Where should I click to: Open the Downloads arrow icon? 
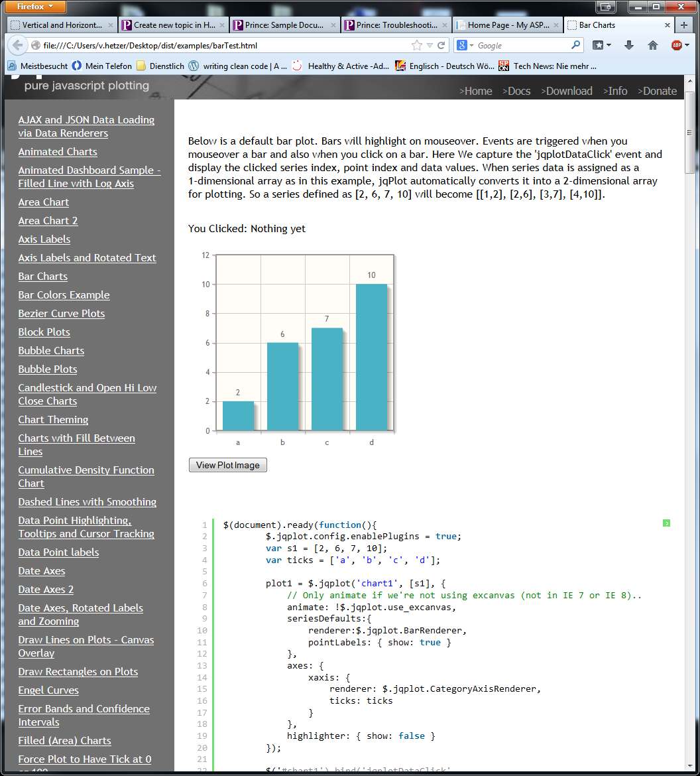tap(629, 45)
